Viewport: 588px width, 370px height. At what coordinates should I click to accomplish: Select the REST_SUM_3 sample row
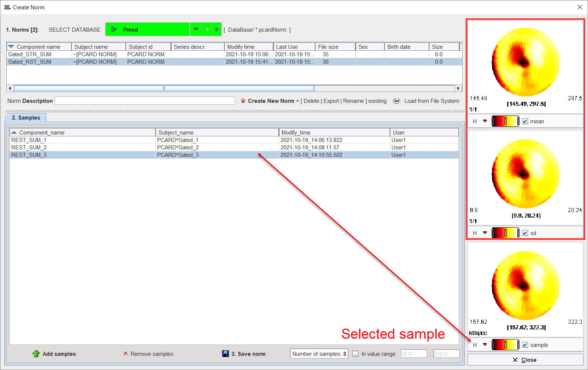pos(234,155)
